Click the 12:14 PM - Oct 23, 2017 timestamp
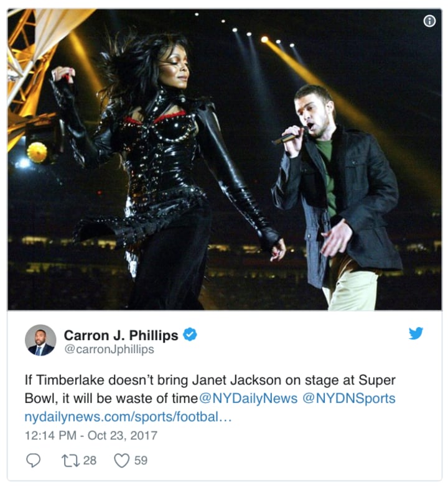The width and height of the screenshot is (448, 488). click(91, 435)
